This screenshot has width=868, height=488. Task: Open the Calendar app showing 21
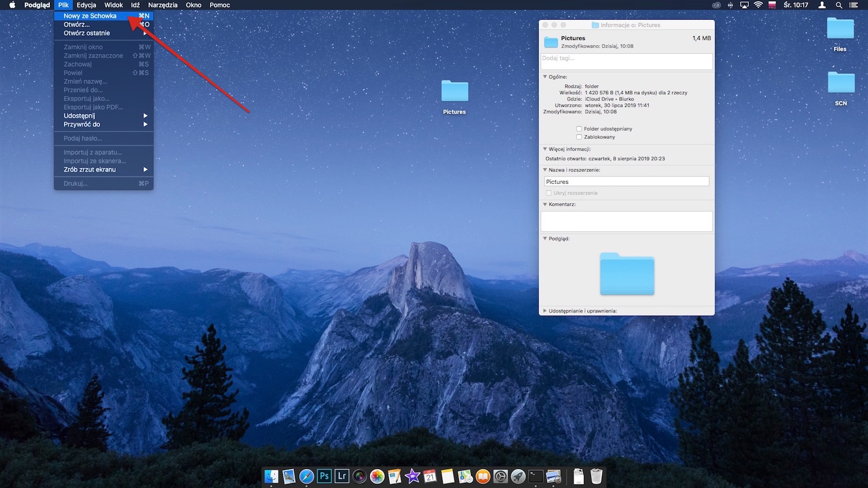430,476
